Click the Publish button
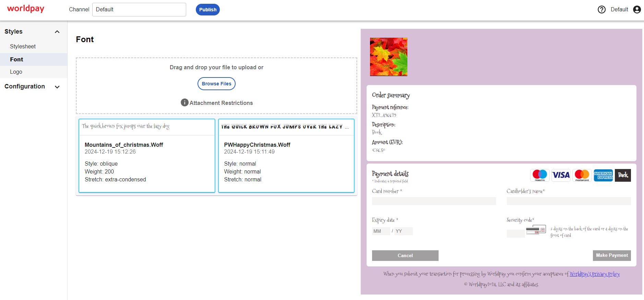Screen dimensions: 644x300 [x=207, y=10]
